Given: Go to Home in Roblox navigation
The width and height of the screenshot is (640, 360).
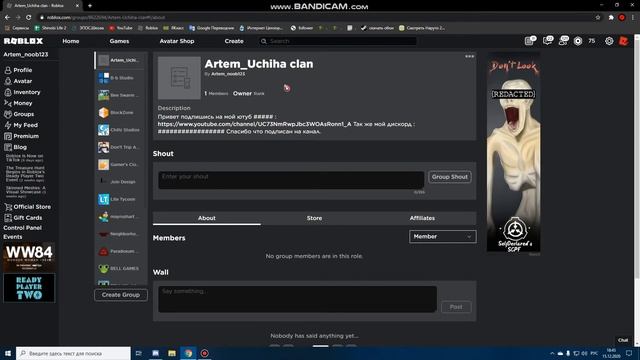Looking at the screenshot, I should tap(71, 41).
